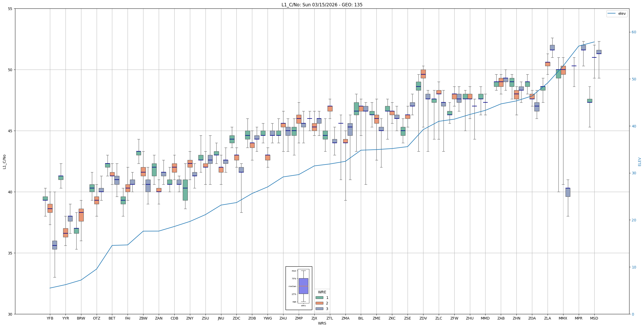Click the blue-gray WRE 3 legend swatch
Screen dimensions: 644x328
319,309
